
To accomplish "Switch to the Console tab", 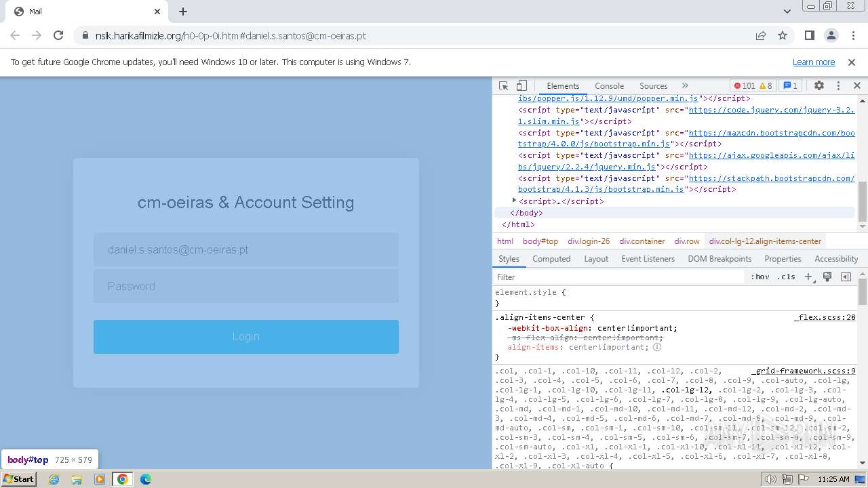I will (609, 86).
